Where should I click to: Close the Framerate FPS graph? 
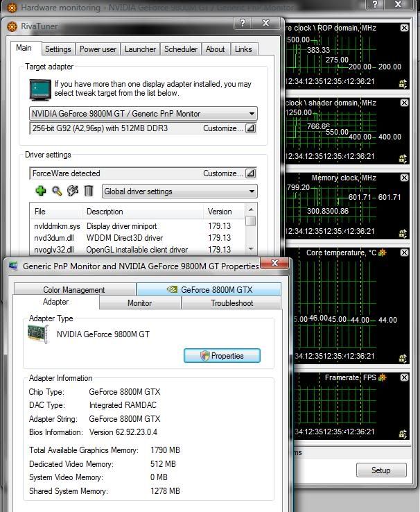(404, 377)
